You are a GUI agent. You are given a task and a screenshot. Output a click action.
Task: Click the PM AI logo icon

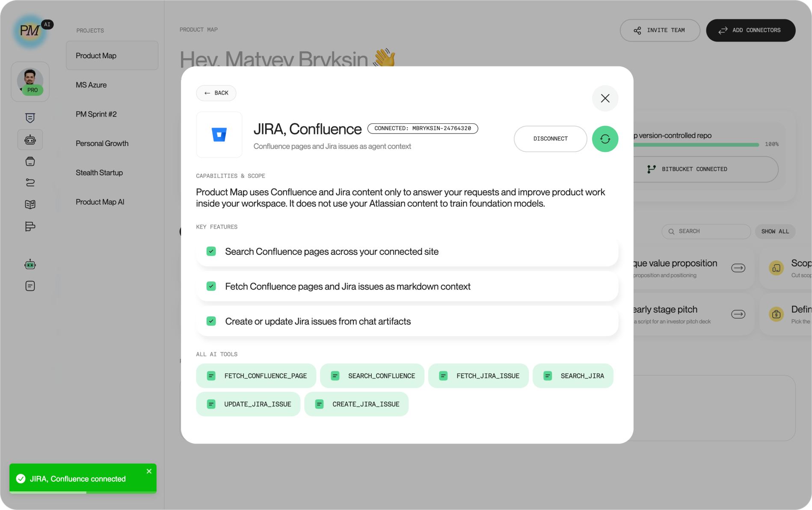point(30,31)
